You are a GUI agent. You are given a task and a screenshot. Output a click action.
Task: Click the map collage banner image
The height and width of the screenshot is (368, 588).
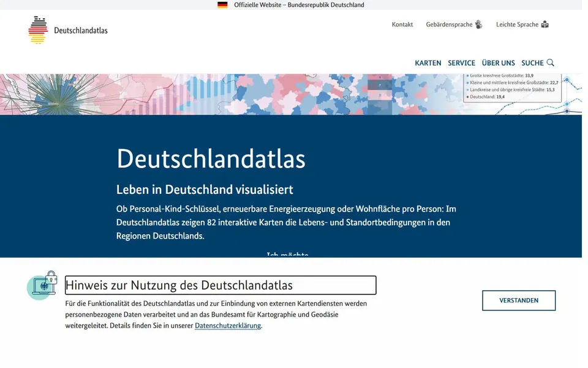tap(291, 94)
